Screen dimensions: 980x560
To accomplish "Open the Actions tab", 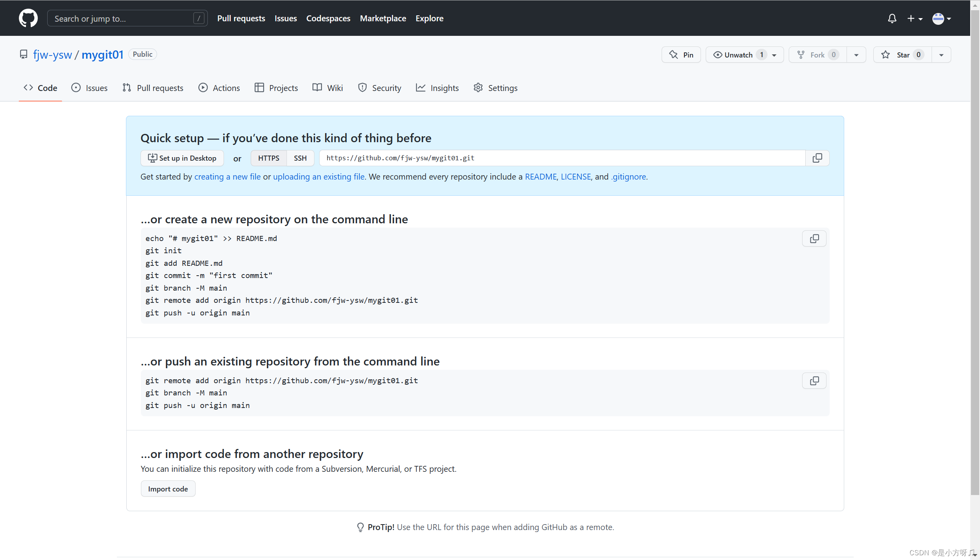I will [x=219, y=88].
